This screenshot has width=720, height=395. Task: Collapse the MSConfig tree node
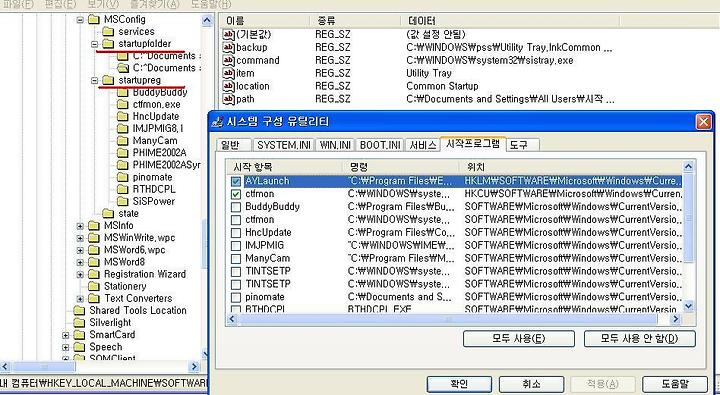click(80, 19)
